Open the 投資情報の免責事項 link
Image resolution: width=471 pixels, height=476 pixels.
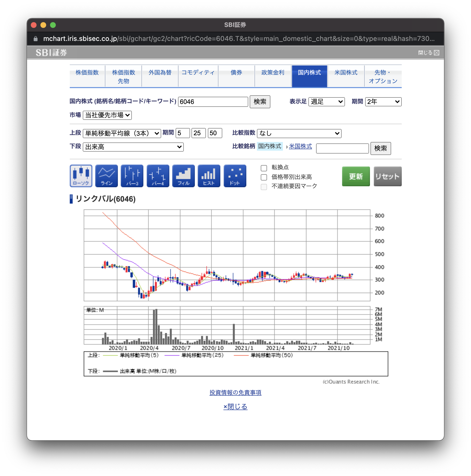235,392
